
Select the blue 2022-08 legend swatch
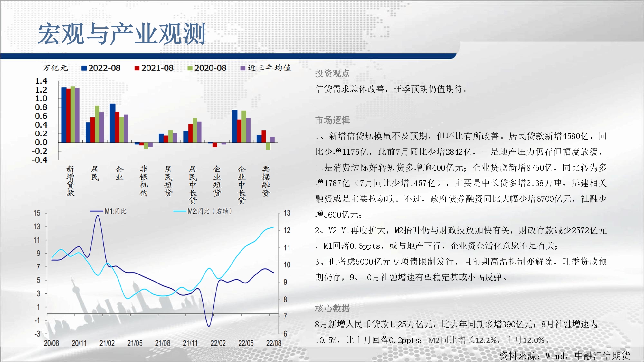(x=84, y=68)
